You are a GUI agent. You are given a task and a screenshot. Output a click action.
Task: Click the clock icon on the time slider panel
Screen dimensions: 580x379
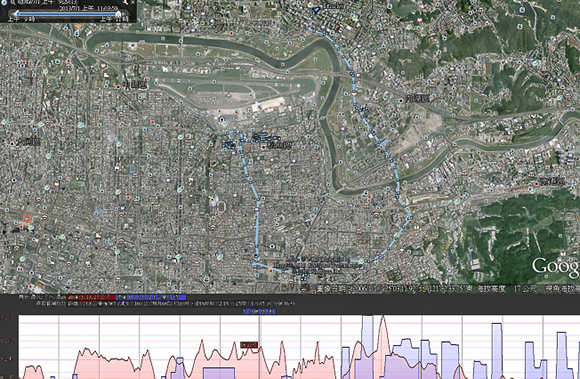tap(4, 2)
